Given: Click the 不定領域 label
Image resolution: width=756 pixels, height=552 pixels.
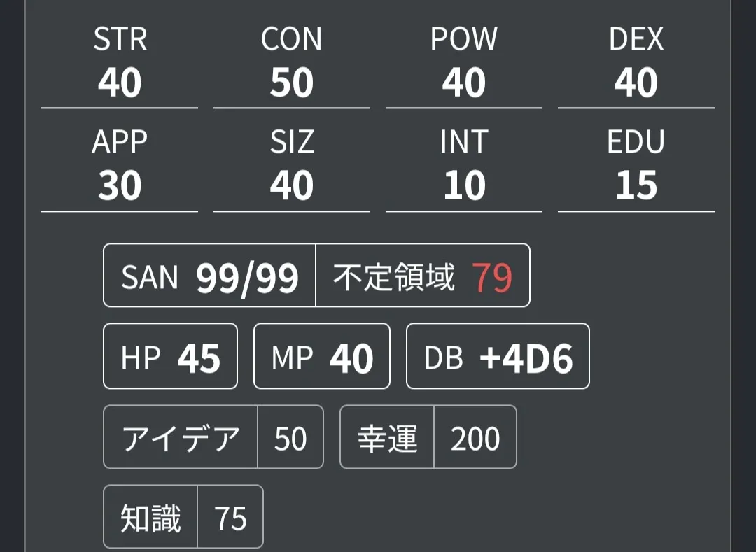Looking at the screenshot, I should point(394,277).
